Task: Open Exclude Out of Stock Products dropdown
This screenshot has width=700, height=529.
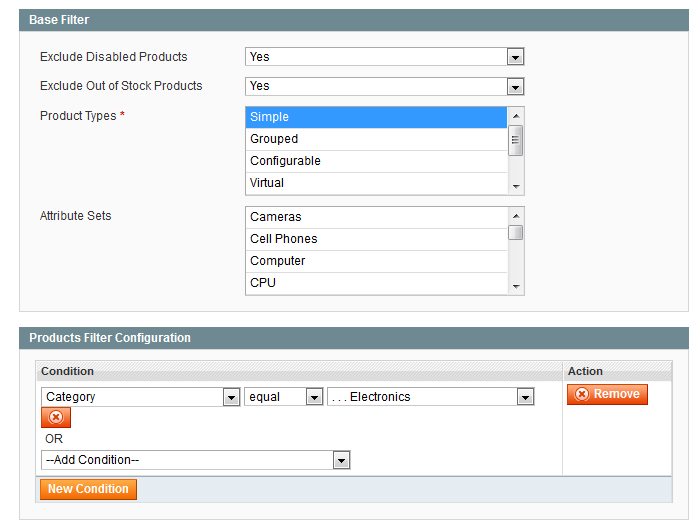Action: point(384,86)
